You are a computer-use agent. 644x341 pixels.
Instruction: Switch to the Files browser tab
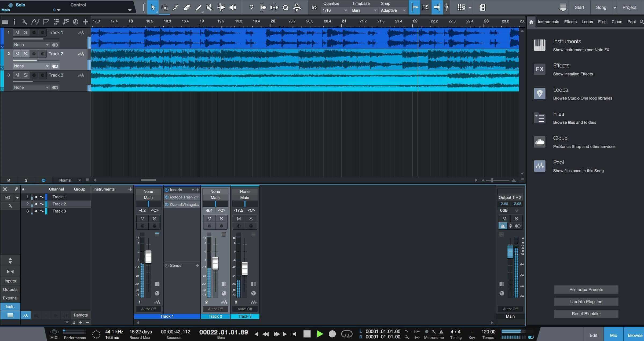point(602,22)
